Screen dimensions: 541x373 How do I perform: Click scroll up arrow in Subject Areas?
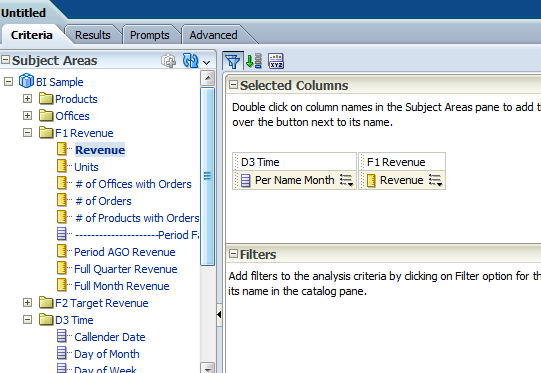[208, 78]
